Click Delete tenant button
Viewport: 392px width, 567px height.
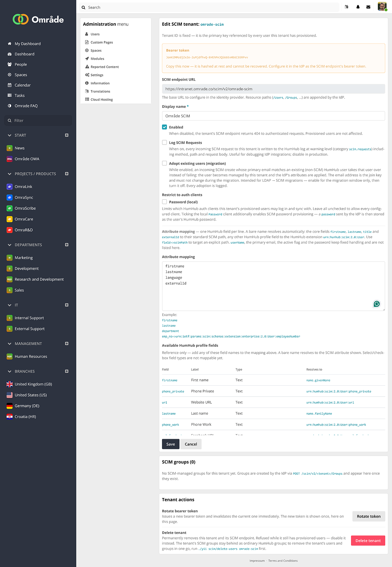point(368,541)
